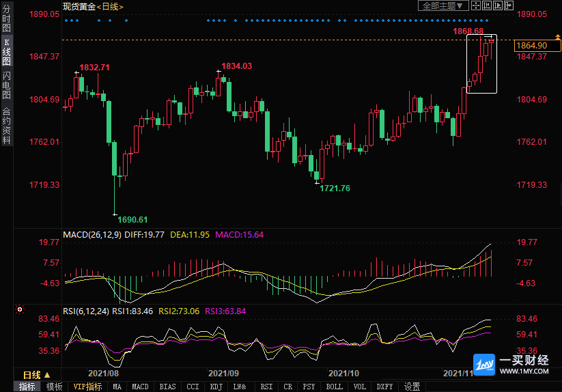Open the 全部主题 dropdown
Image resolution: width=562 pixels, height=392 pixels.
tap(443, 5)
